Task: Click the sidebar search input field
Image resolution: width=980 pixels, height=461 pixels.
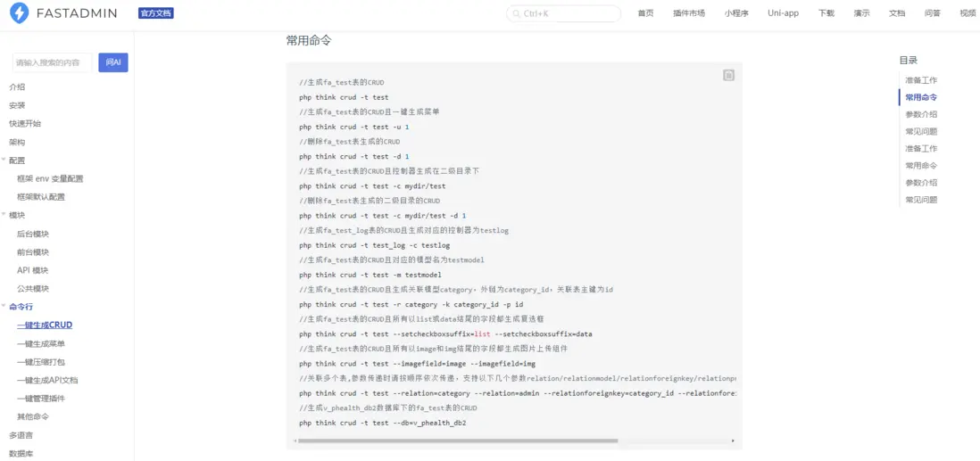Action: tap(52, 62)
